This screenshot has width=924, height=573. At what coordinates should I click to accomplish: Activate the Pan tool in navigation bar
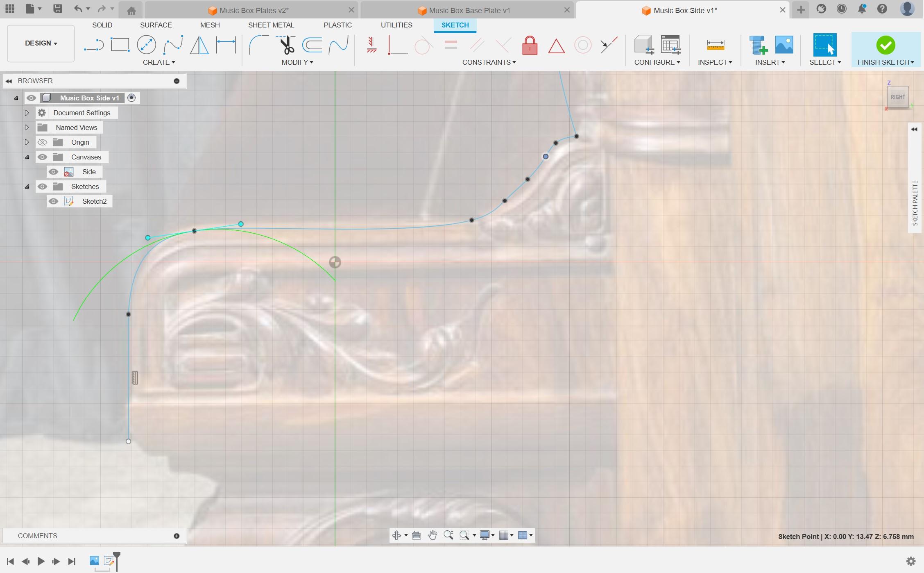pos(433,535)
